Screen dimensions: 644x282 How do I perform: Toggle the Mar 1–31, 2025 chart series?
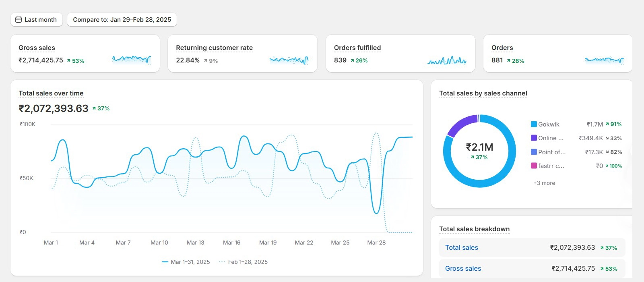(186, 262)
